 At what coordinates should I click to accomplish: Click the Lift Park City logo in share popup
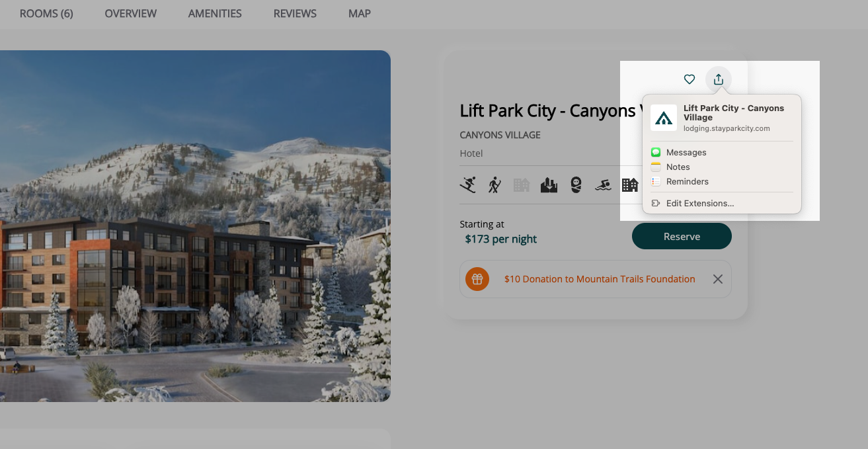tap(664, 118)
